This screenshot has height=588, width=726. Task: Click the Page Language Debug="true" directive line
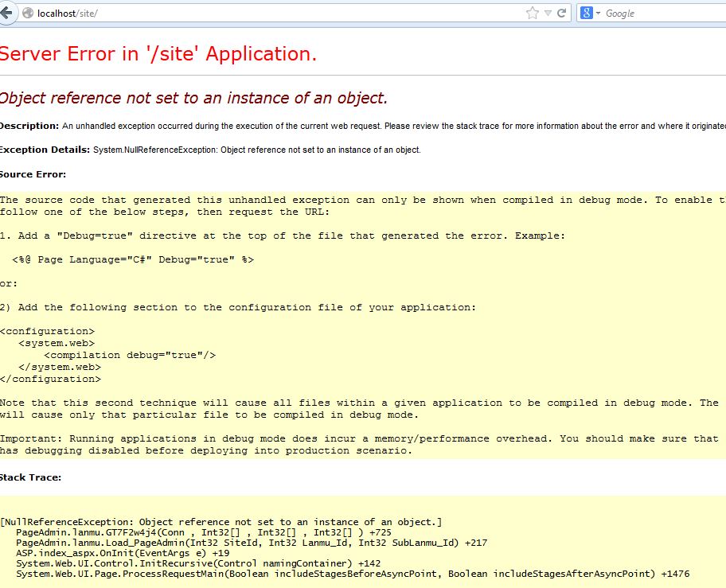pyautogui.click(x=133, y=259)
